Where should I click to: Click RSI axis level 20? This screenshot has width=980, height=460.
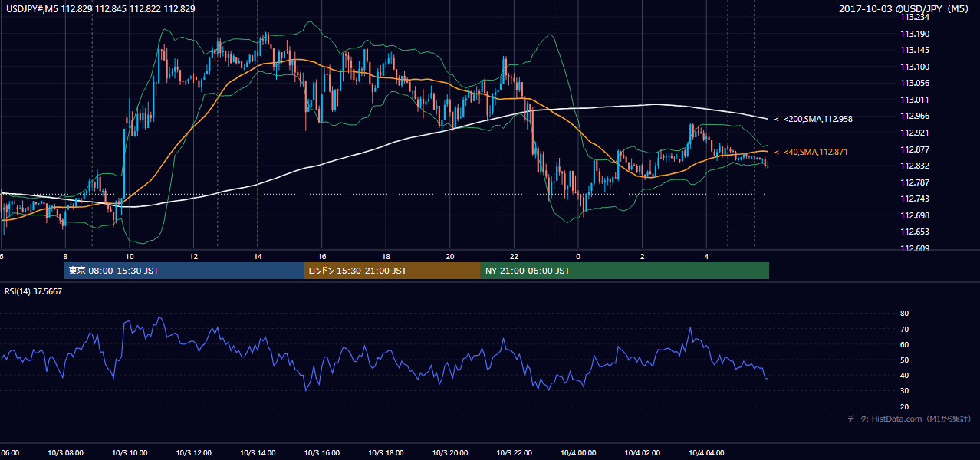904,406
